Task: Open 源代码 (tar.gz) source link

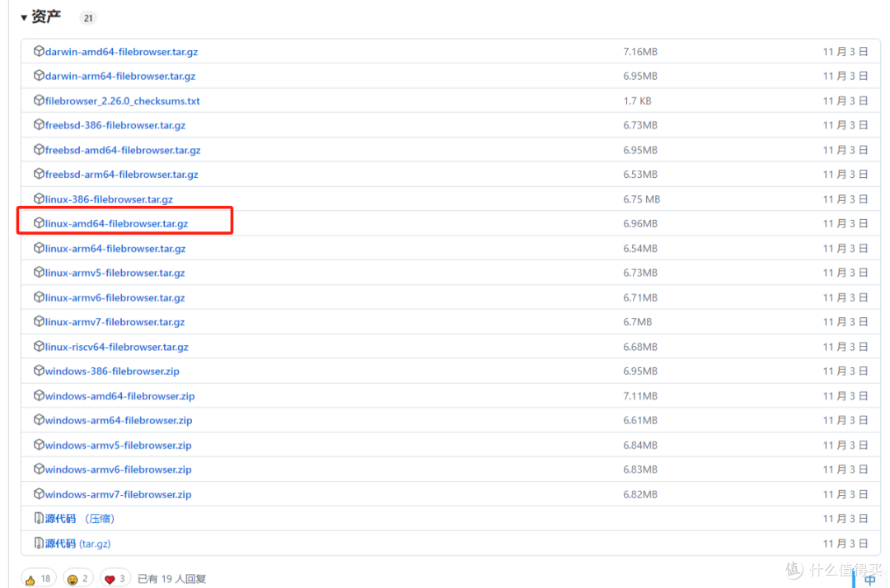Action: pos(77,544)
